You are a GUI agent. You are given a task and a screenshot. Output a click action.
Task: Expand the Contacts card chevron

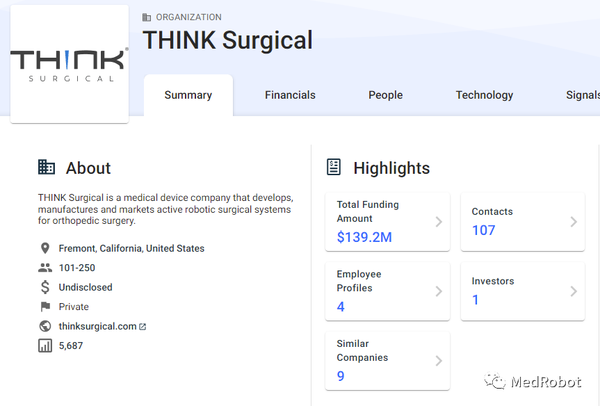573,222
